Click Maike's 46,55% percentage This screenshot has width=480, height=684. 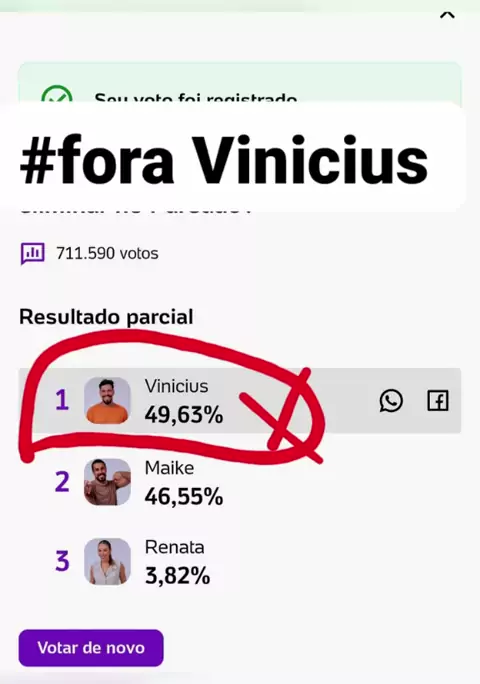coord(184,496)
